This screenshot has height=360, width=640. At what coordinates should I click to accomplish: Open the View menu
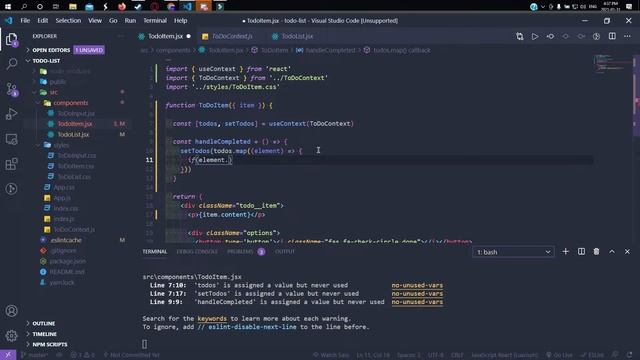pyautogui.click(x=95, y=20)
